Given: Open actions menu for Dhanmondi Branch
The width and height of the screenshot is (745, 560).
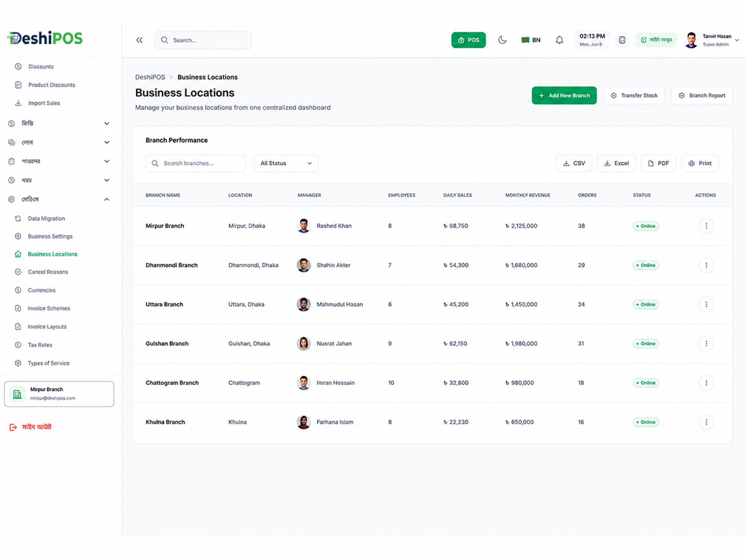Looking at the screenshot, I should coord(706,265).
